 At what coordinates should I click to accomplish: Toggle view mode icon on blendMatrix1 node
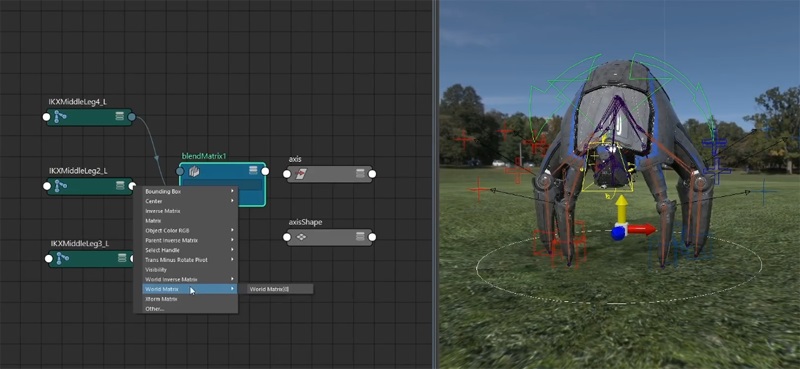pos(253,170)
